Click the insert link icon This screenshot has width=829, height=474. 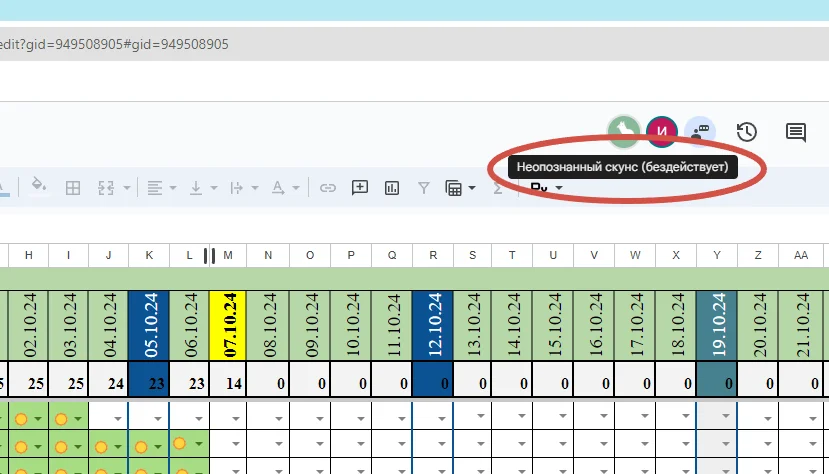pos(328,188)
